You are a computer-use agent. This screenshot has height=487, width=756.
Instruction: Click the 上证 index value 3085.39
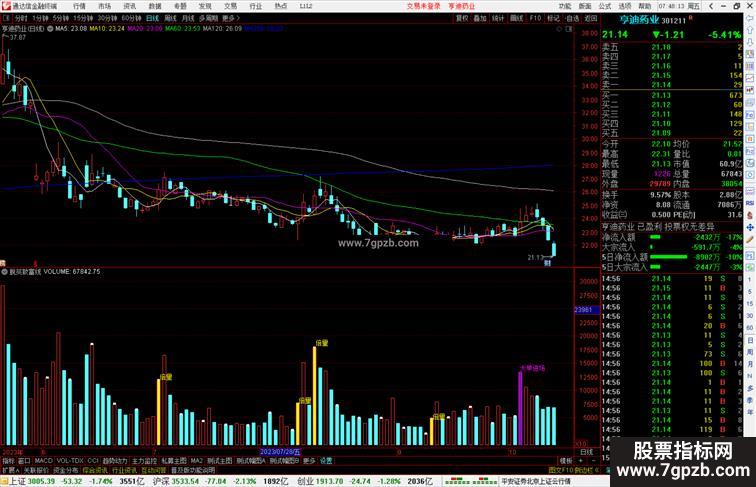tap(41, 481)
